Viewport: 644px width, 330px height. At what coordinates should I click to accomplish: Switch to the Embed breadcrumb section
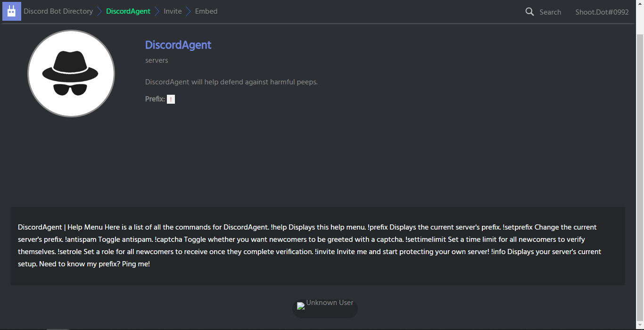(206, 11)
